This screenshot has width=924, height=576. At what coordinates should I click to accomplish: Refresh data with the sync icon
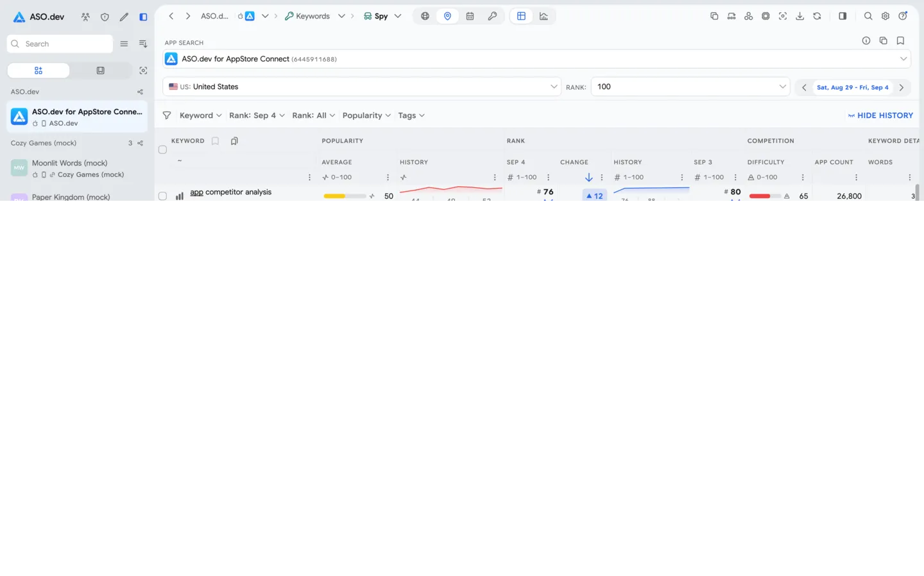point(817,16)
